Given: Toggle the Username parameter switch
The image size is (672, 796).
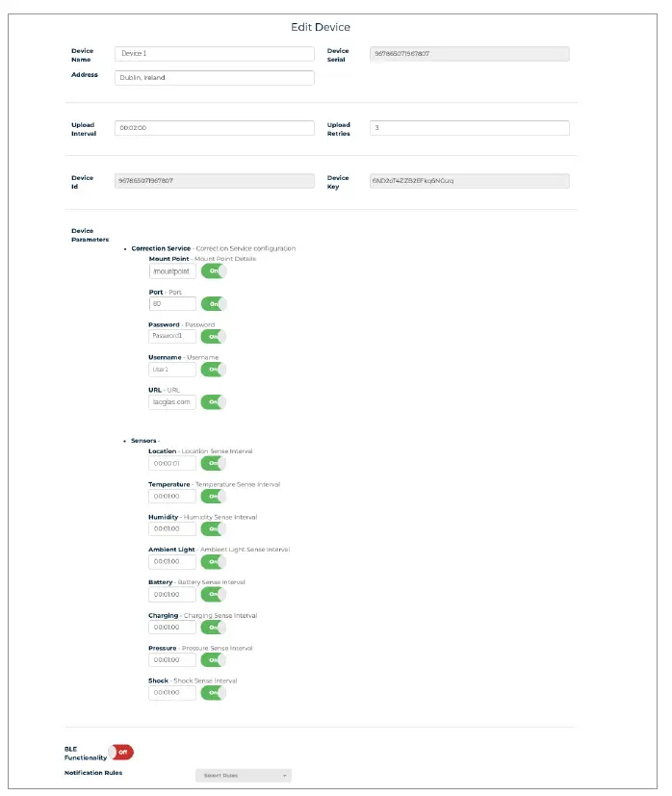Looking at the screenshot, I should click(x=213, y=370).
